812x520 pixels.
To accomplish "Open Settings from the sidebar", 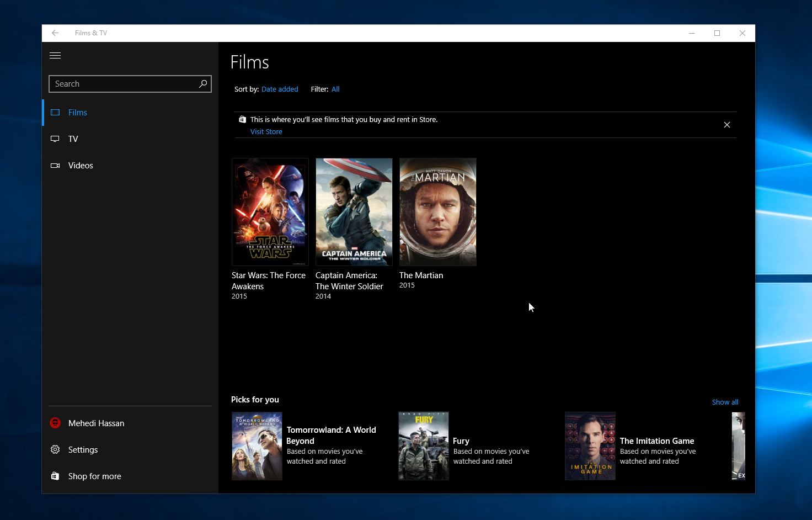I will coord(130,449).
